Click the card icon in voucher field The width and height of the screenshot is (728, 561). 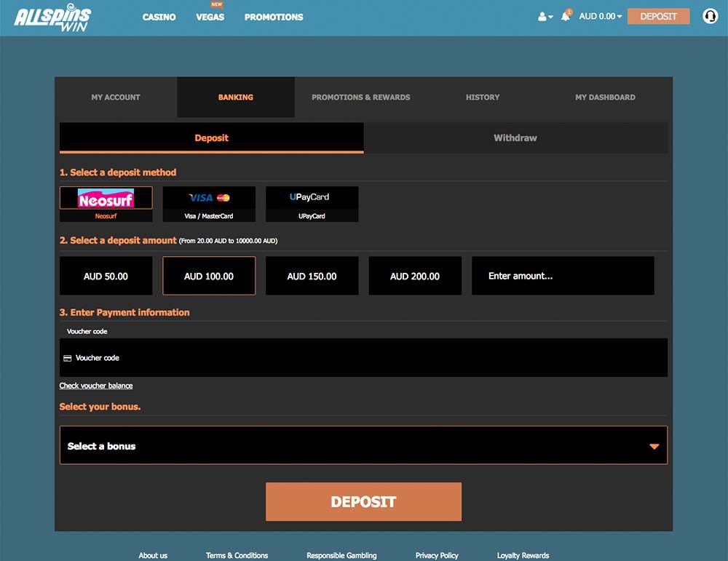click(67, 358)
